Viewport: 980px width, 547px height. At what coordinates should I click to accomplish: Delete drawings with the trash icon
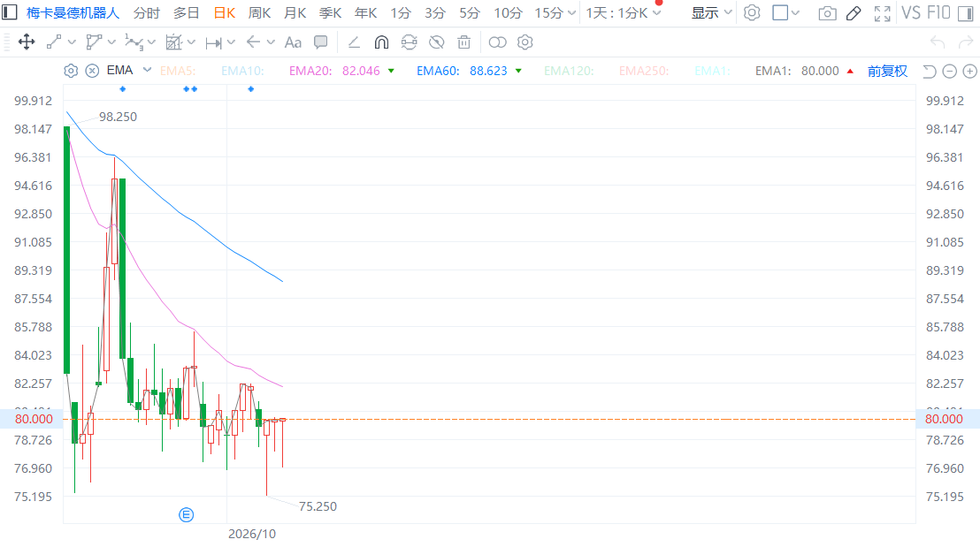pos(463,42)
